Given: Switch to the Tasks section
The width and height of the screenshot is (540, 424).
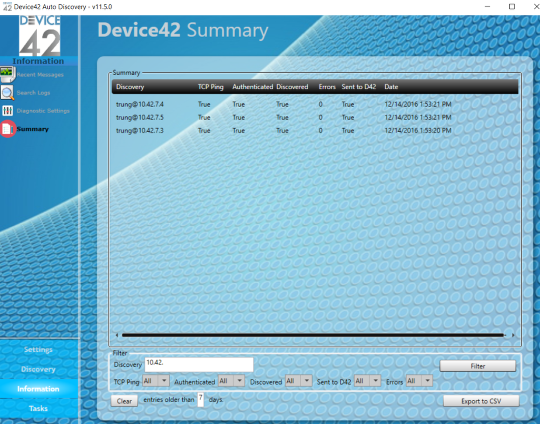Looking at the screenshot, I should point(38,409).
